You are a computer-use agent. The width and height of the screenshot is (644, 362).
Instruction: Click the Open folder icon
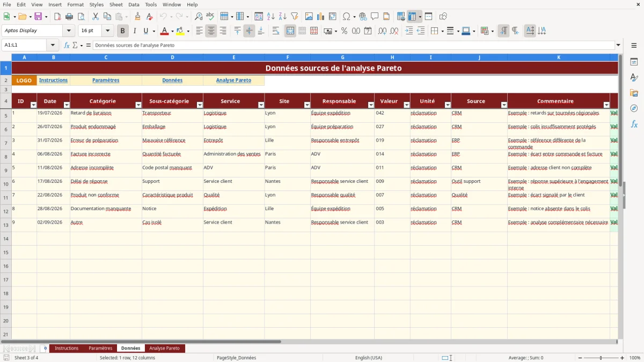coord(21,17)
